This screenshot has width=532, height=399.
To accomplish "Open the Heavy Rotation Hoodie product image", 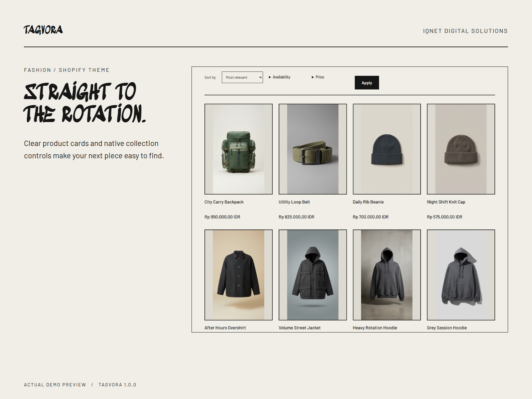I will 387,275.
